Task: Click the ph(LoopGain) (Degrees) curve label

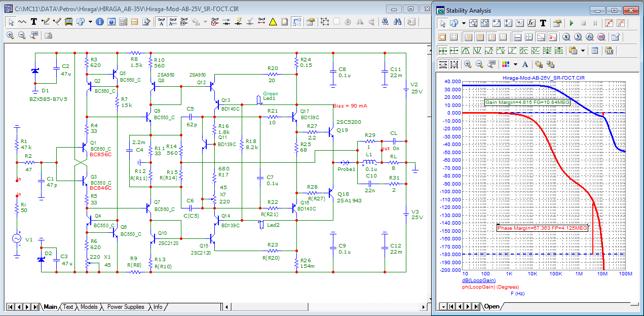Action: click(490, 287)
